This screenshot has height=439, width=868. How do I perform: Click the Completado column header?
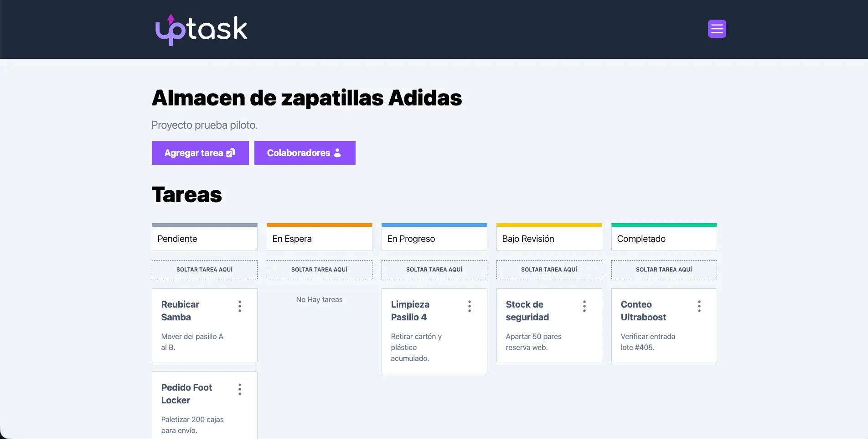(664, 239)
